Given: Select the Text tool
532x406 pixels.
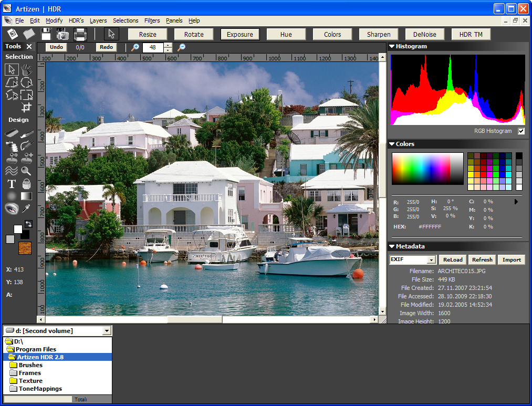Looking at the screenshot, I should click(12, 184).
